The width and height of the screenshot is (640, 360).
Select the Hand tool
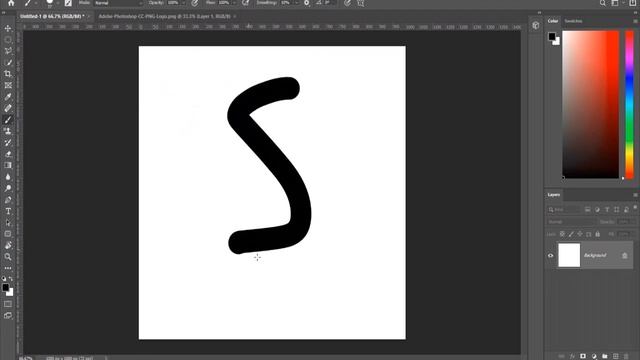click(x=8, y=245)
